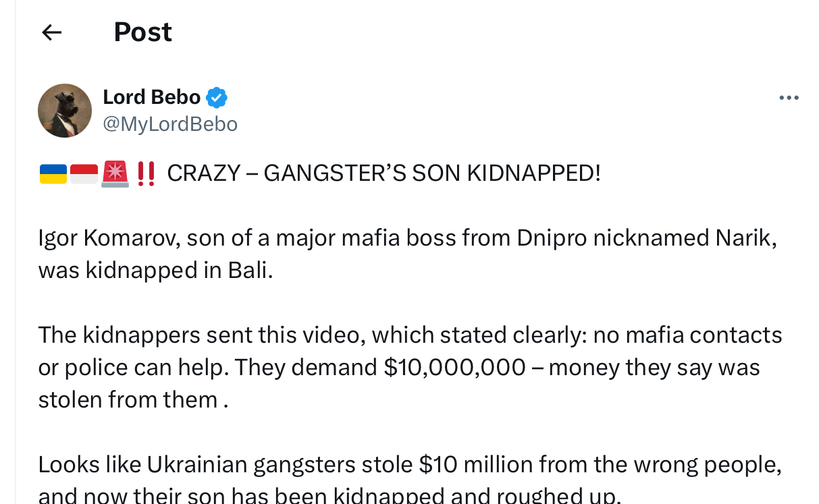Open the three-dot more options menu
Image resolution: width=819 pixels, height=504 pixels.
(x=788, y=99)
